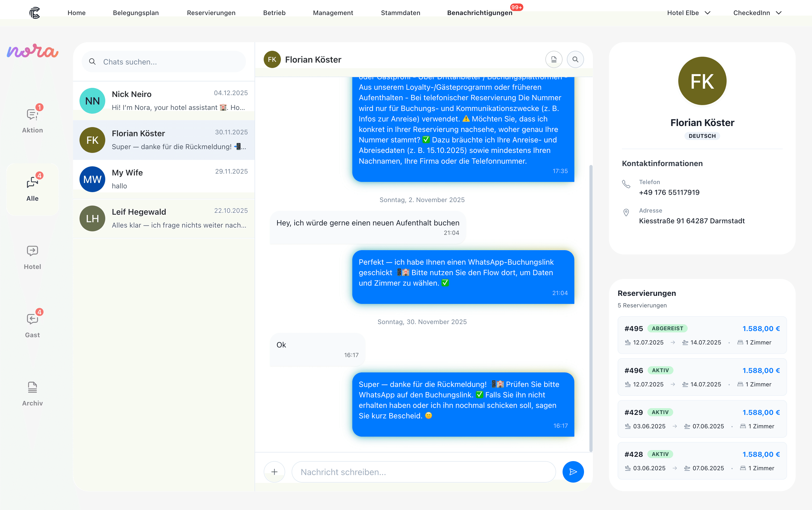Open the Aktion sidebar filter
Image resolution: width=812 pixels, height=510 pixels.
click(32, 120)
